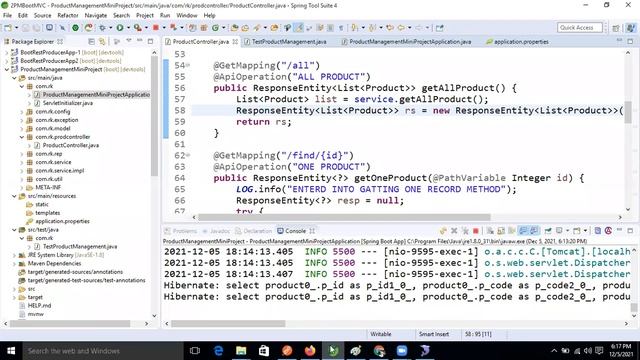Minimize the Package Explorer panel

(140, 41)
